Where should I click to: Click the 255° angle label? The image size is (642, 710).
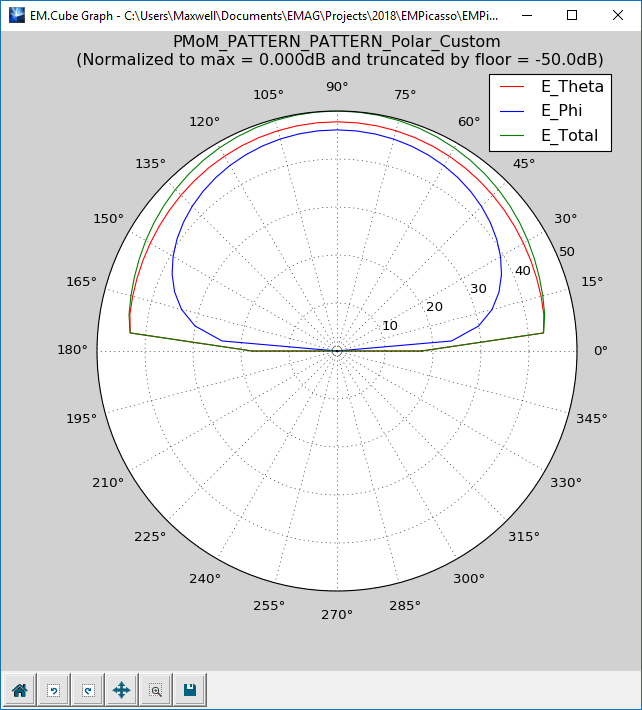(269, 606)
